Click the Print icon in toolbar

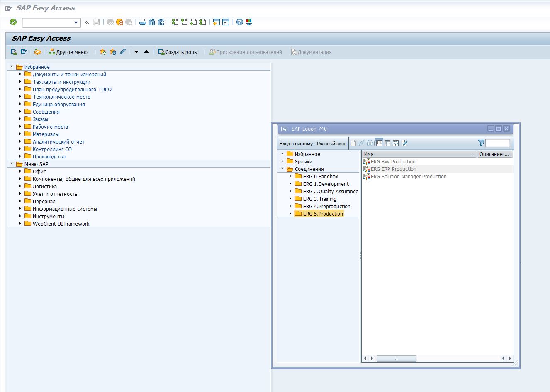(143, 22)
